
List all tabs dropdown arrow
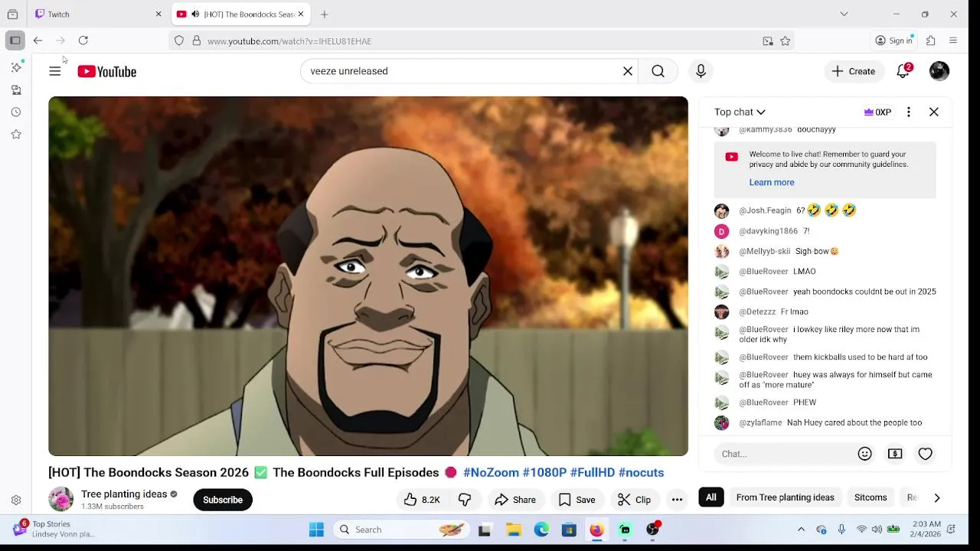pyautogui.click(x=844, y=14)
